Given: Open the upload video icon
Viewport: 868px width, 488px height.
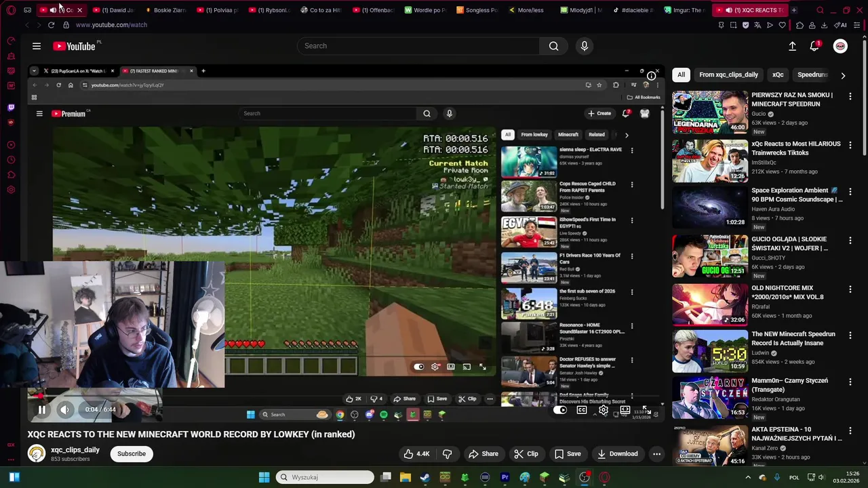Looking at the screenshot, I should [792, 46].
